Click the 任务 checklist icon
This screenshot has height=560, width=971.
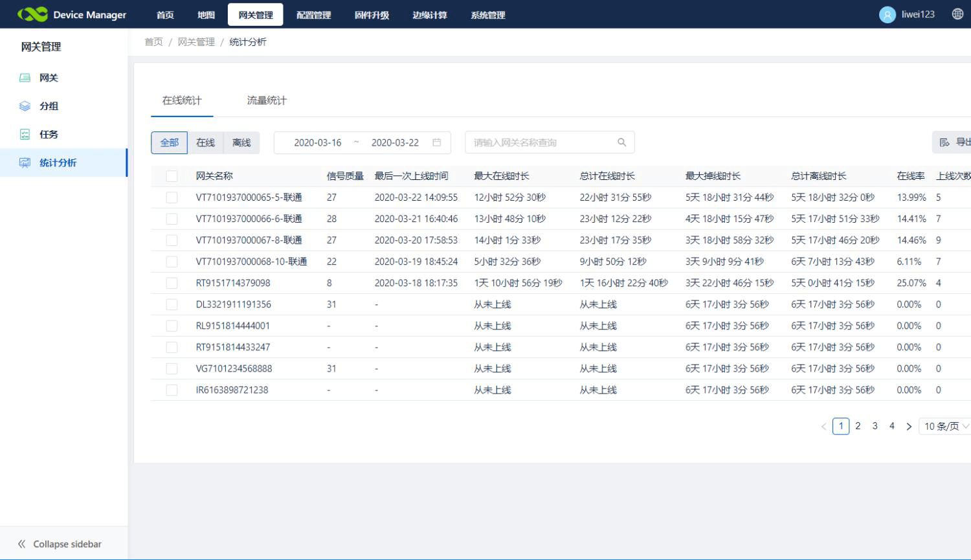coord(25,135)
